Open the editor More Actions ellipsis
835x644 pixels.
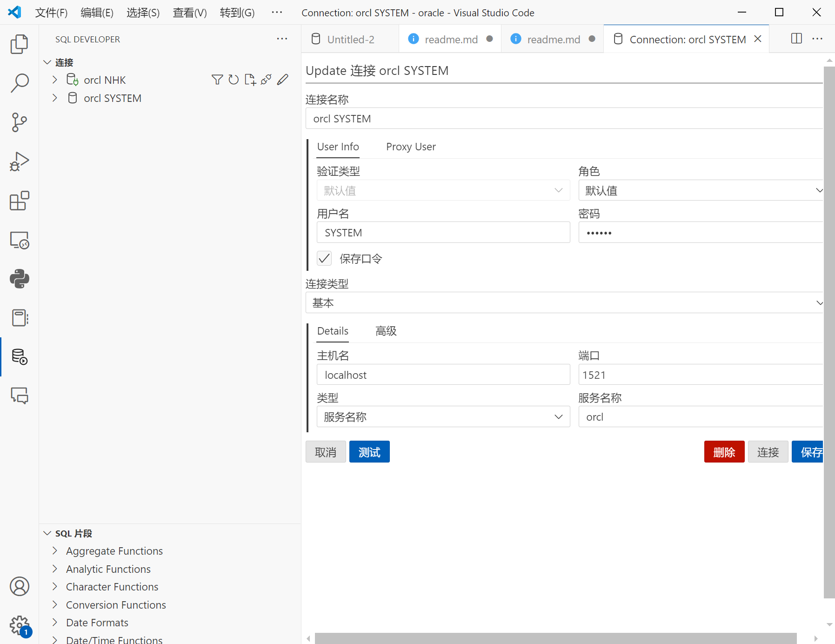click(817, 39)
